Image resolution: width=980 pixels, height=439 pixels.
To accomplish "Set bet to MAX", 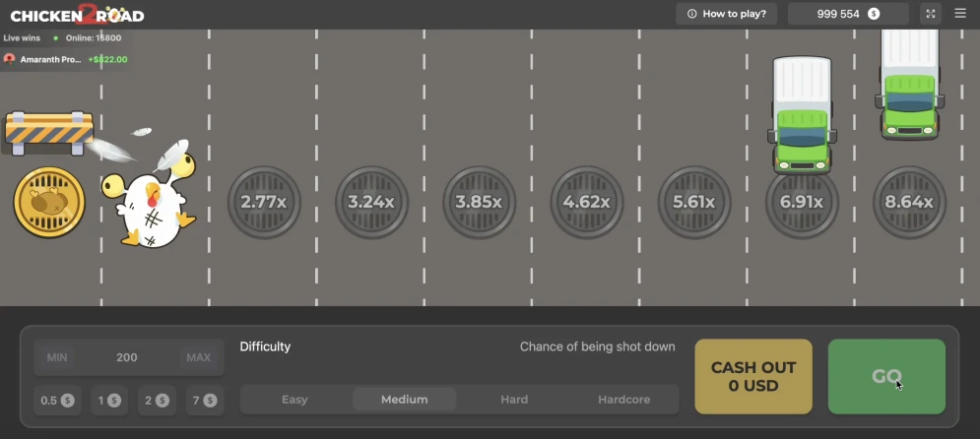I will (197, 357).
